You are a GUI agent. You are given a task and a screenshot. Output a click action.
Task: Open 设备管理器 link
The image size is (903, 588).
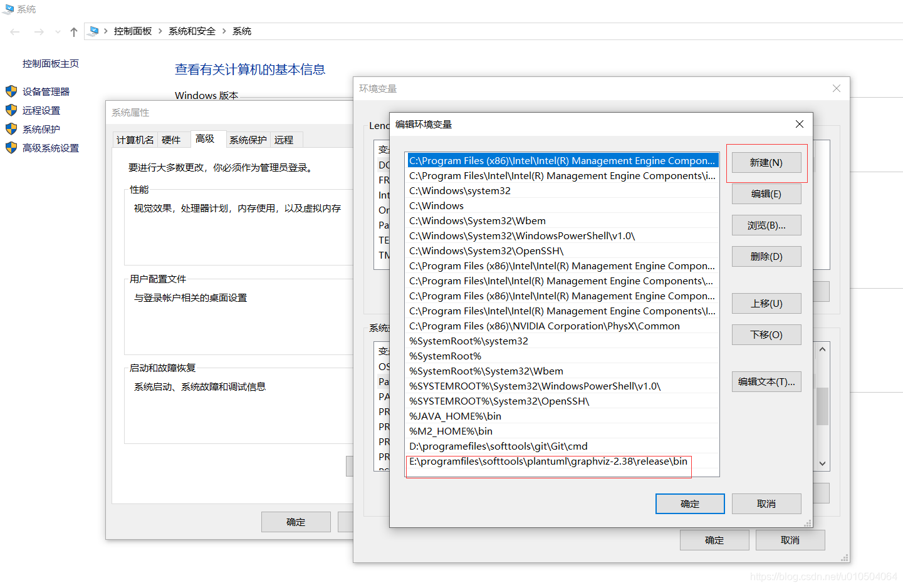46,91
